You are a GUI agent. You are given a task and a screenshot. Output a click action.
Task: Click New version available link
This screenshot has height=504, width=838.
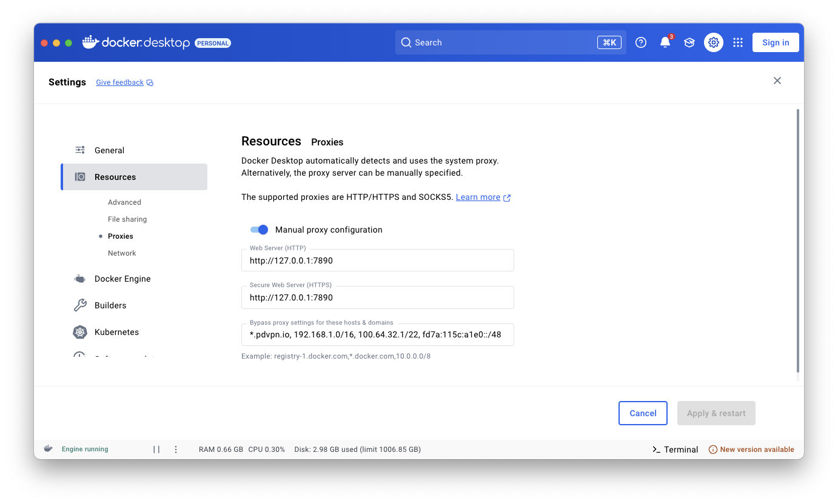click(x=757, y=449)
